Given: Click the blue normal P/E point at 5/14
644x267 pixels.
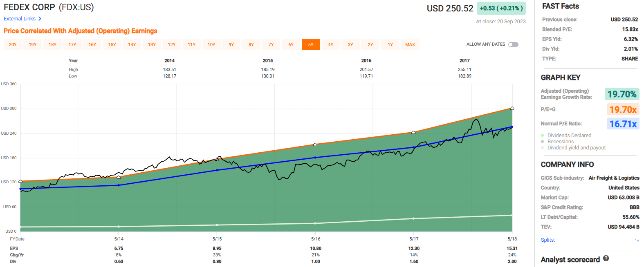Looking at the screenshot, I should point(119,185).
